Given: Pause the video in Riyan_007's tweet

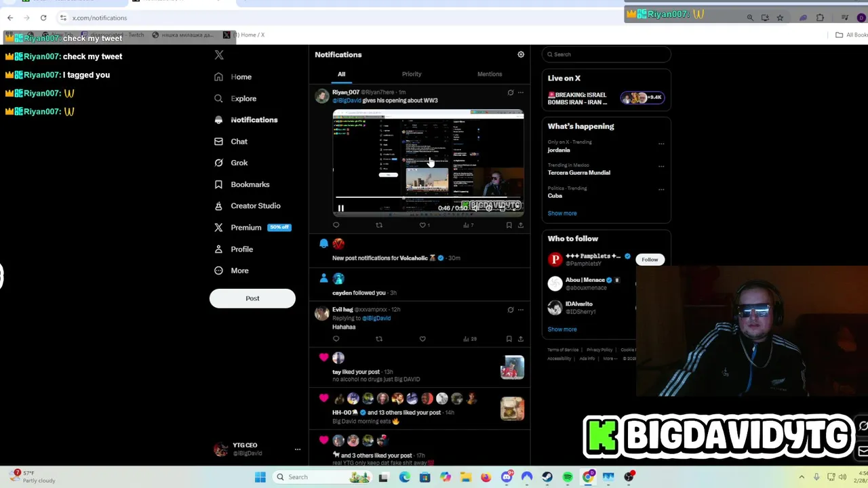Looking at the screenshot, I should (x=341, y=209).
